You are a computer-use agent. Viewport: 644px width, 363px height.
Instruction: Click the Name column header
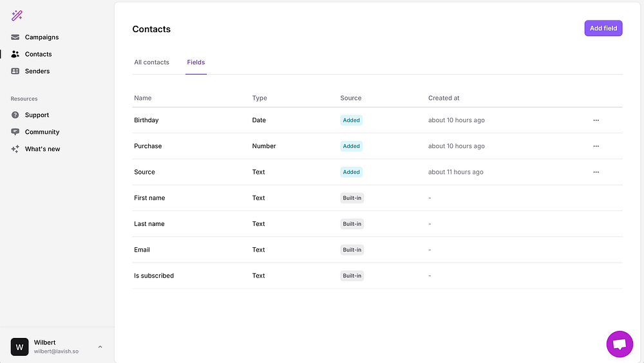[x=143, y=98]
